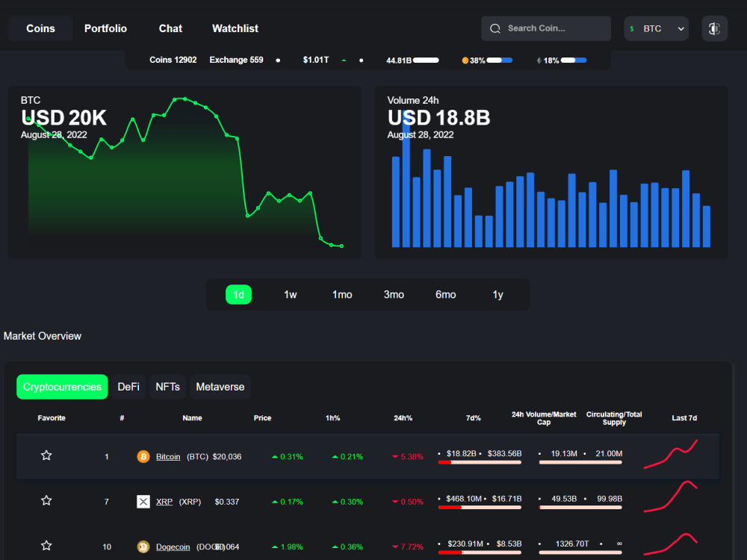Click the BTC price line chart

(185, 172)
